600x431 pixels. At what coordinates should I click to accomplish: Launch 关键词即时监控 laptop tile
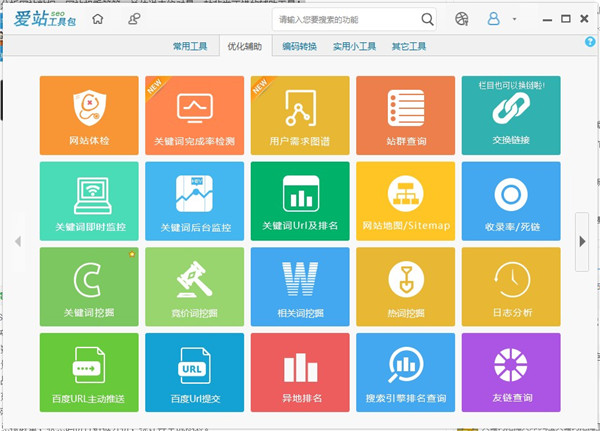[x=89, y=201]
